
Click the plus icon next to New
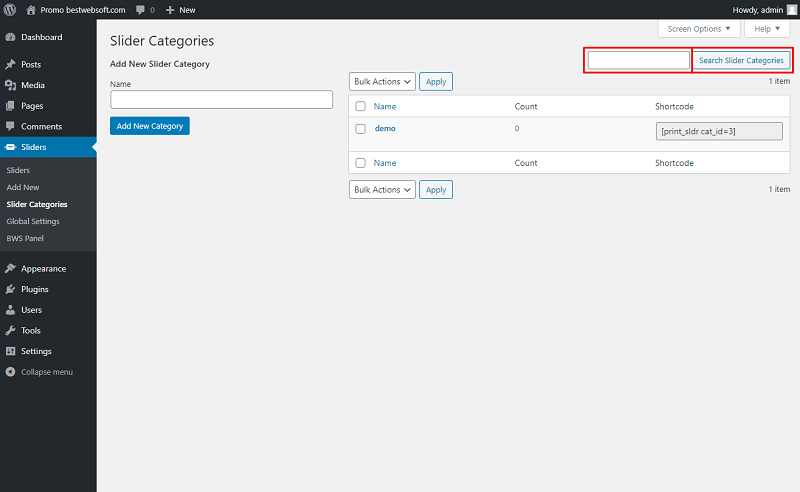coord(170,10)
